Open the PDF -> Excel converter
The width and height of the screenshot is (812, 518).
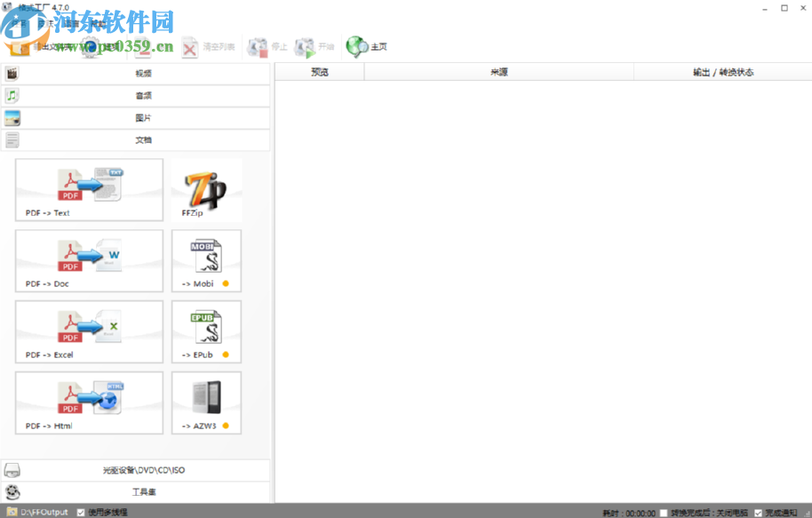(x=89, y=331)
